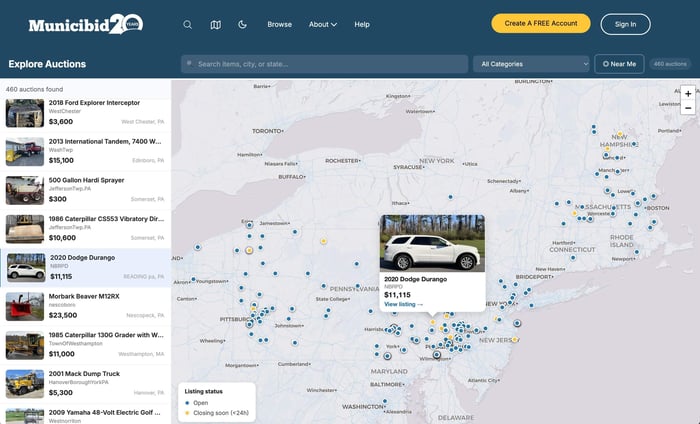Image resolution: width=700 pixels, height=424 pixels.
Task: Click the search magnifier icon in header
Action: point(188,25)
